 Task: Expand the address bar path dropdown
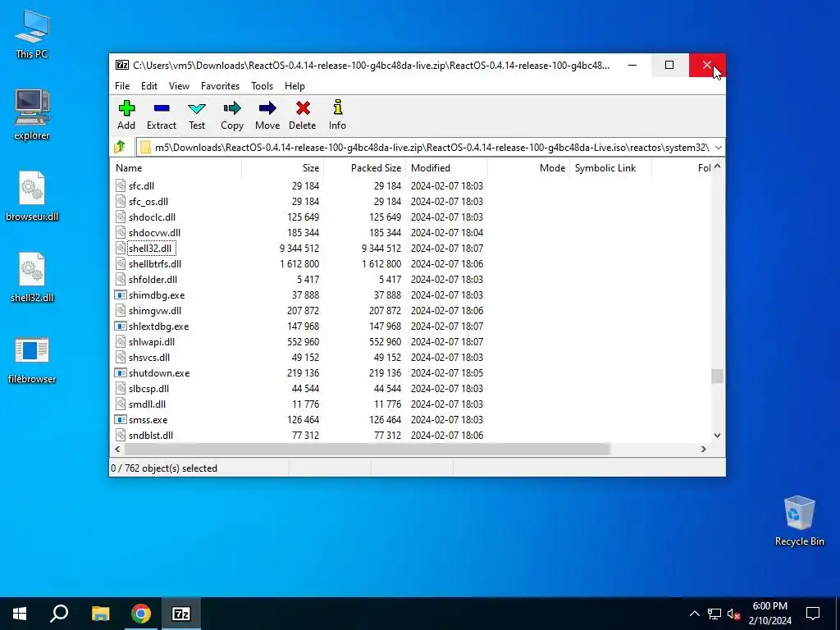point(719,148)
